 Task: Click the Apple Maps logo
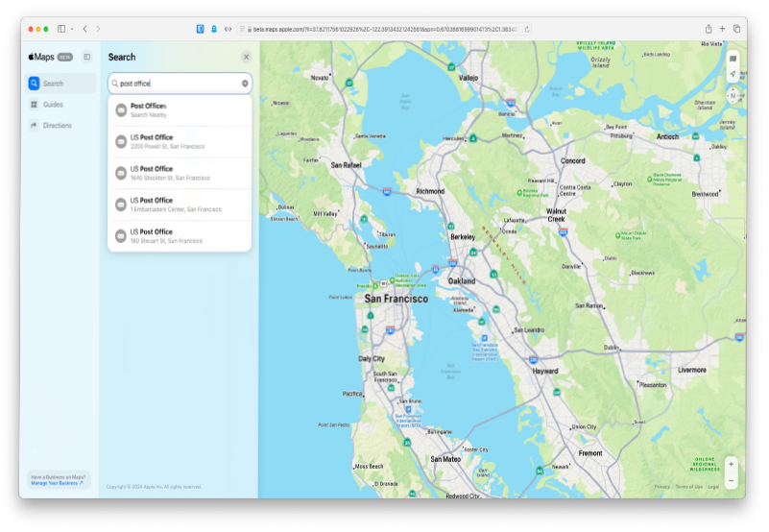coord(41,57)
